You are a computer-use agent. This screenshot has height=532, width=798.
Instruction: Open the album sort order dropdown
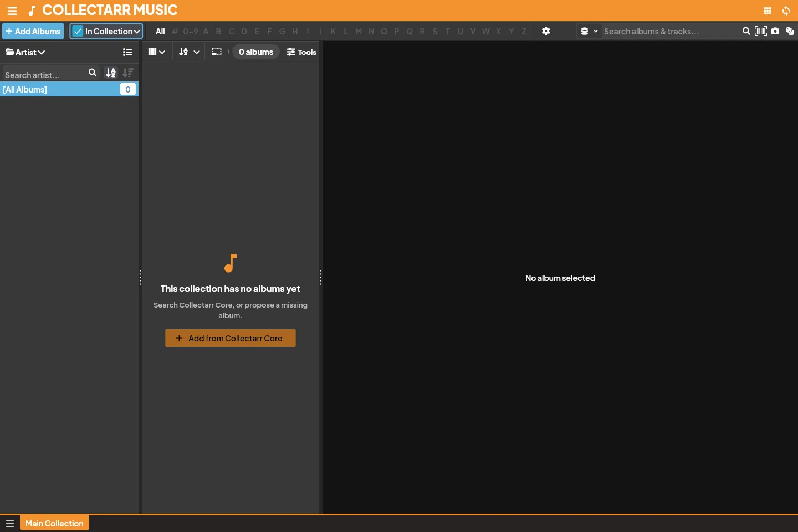189,52
